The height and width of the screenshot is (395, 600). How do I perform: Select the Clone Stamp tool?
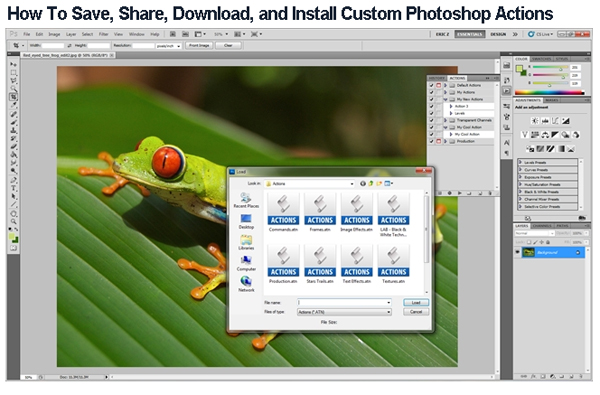tap(13, 131)
